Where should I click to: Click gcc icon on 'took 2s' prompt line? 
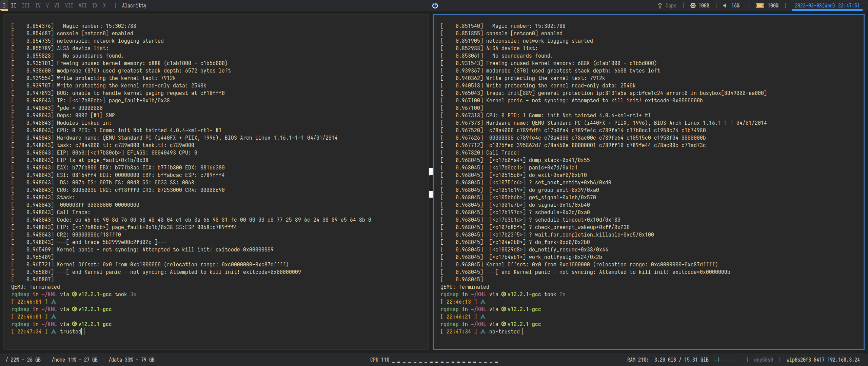pos(504,294)
